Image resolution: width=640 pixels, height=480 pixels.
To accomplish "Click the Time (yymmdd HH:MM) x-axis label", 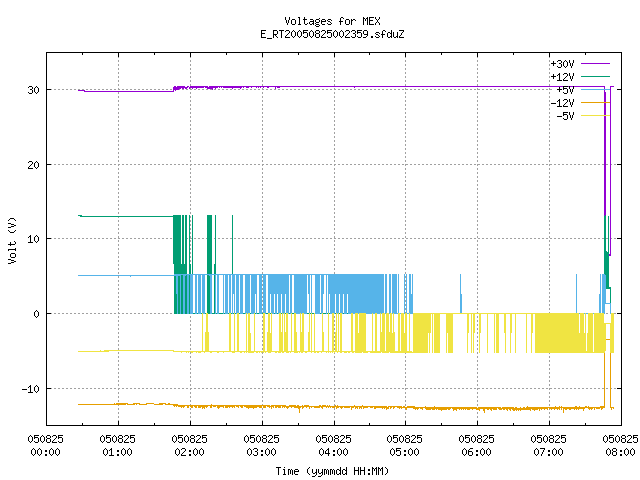I will pos(332,471).
